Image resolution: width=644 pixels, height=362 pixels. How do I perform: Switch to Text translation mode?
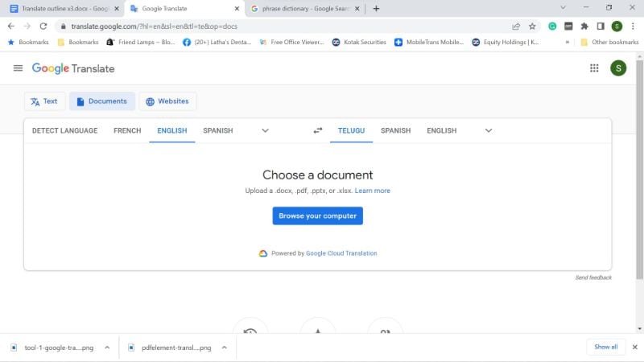44,101
